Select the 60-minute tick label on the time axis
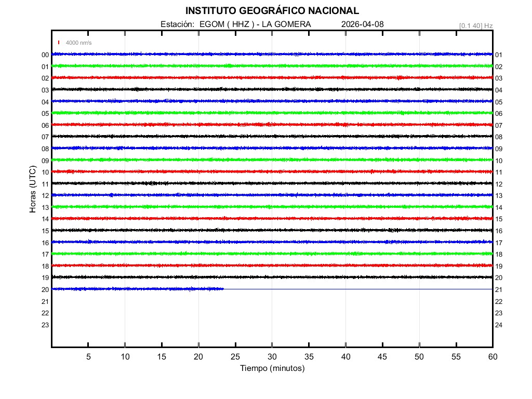Viewport: 532px width, 399px height. pyautogui.click(x=492, y=356)
